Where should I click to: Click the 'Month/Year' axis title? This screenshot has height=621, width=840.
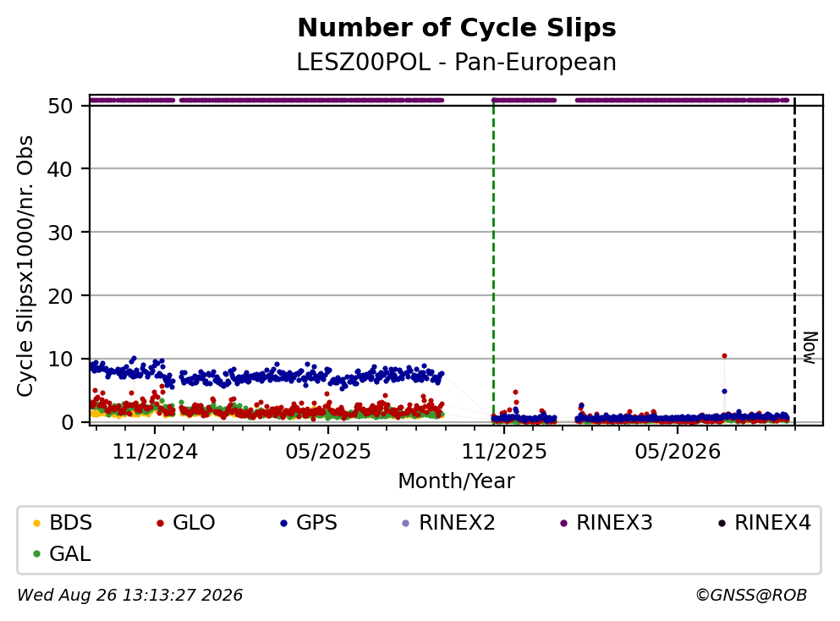click(457, 481)
